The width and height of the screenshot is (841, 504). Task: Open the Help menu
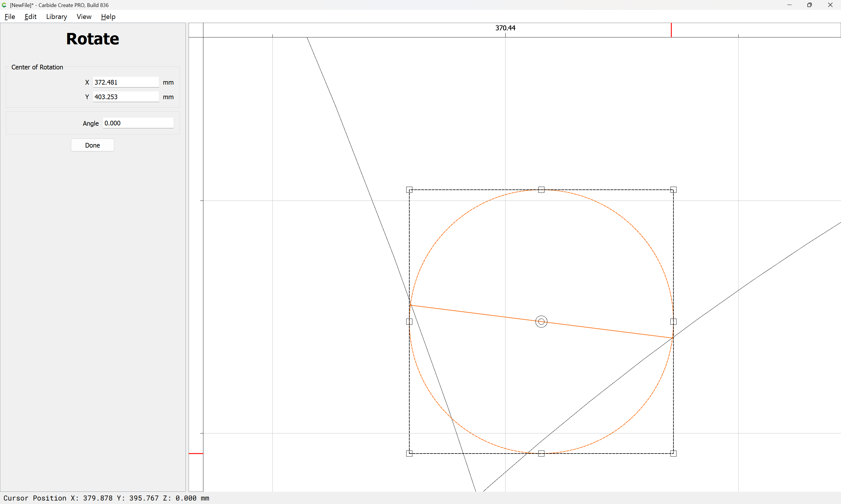tap(108, 17)
